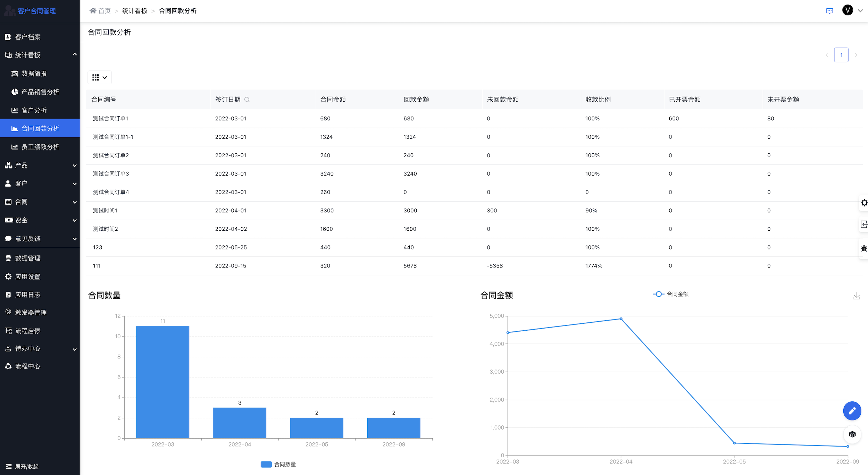Select row 测试合同订单1-1
This screenshot has width=868, height=475.
(474, 137)
